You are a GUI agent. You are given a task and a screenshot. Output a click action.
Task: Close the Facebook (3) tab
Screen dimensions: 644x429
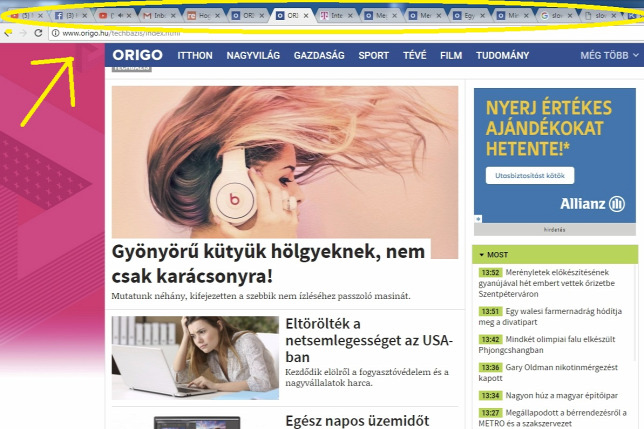(85, 15)
